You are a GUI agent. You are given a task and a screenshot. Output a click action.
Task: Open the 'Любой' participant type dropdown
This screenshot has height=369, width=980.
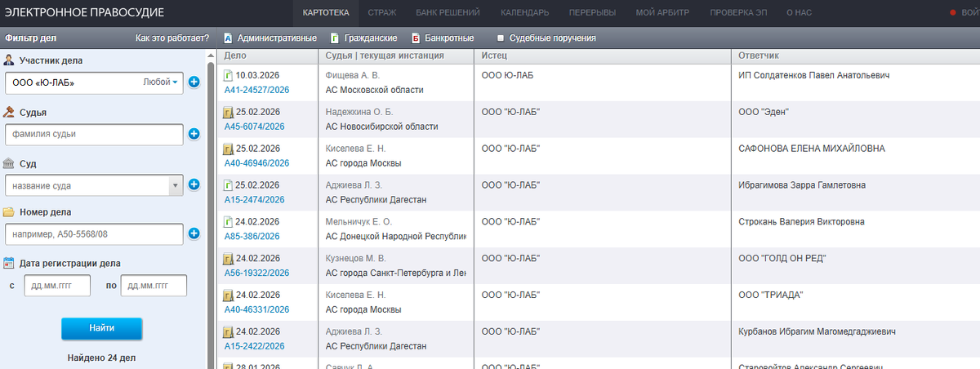pyautogui.click(x=161, y=82)
